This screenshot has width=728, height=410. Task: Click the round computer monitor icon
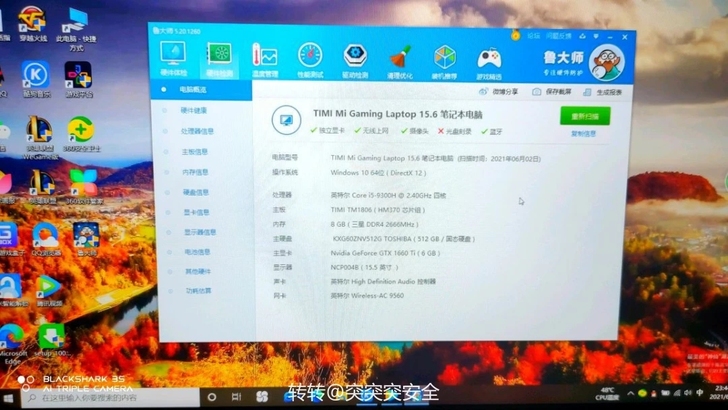tap(286, 120)
